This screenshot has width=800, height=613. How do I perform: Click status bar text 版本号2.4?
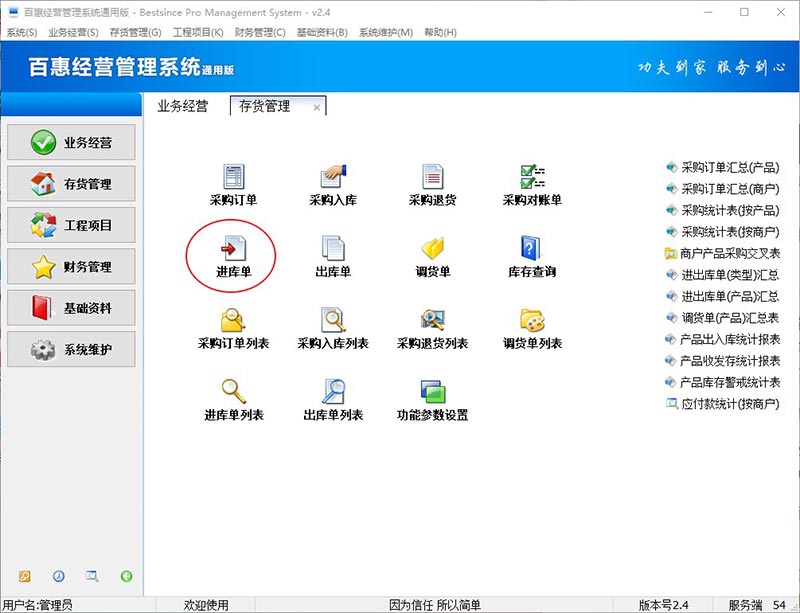[x=664, y=605]
